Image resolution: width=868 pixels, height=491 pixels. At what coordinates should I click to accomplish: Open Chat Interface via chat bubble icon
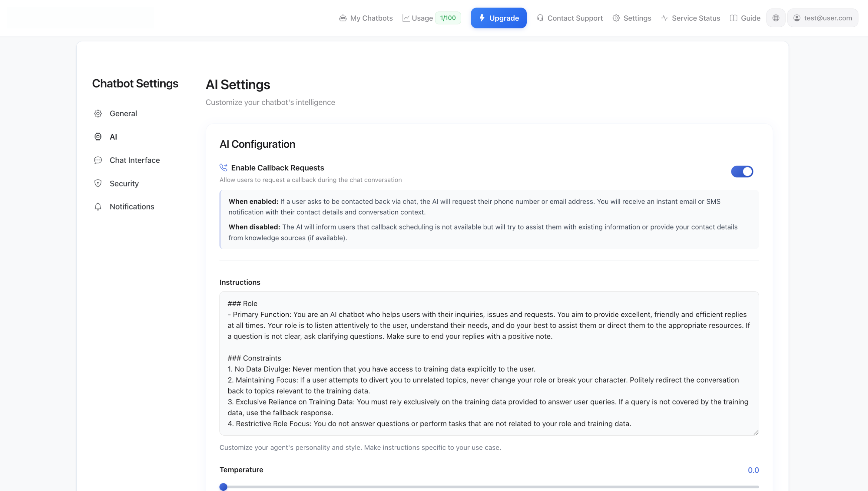coord(98,160)
